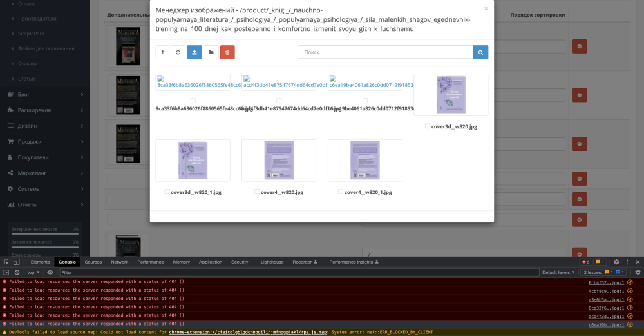
Task: Open DevTools settings gear icon
Action: (x=616, y=262)
